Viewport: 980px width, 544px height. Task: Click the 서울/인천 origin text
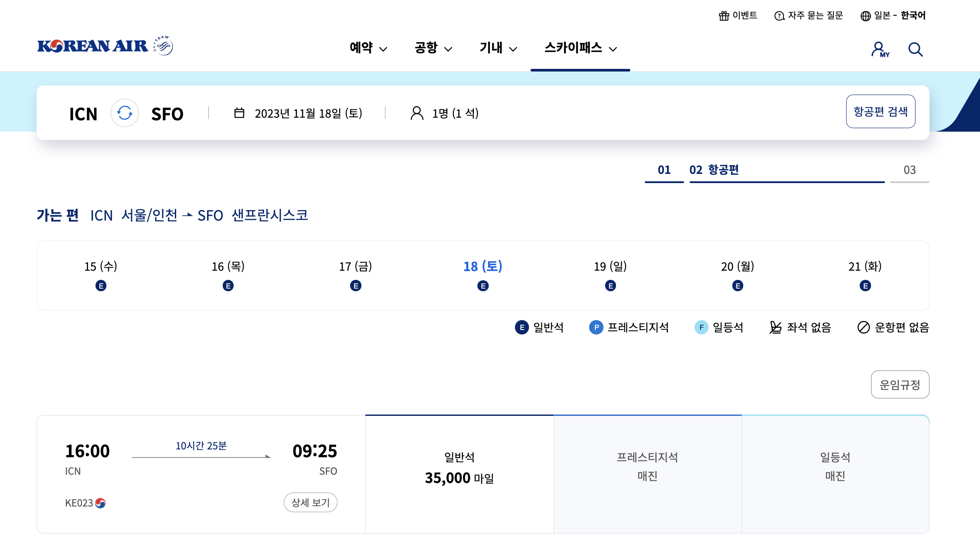pyautogui.click(x=150, y=215)
